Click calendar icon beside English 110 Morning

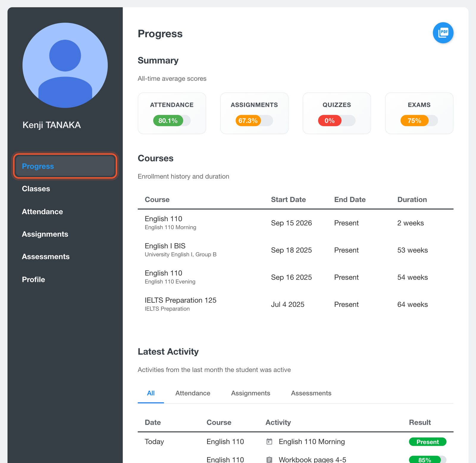click(269, 442)
